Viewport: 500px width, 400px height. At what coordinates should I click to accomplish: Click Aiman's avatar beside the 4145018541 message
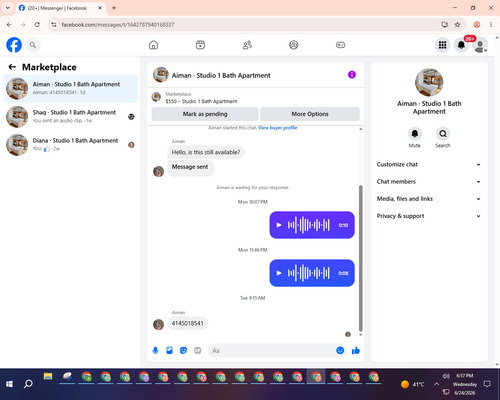[158, 324]
